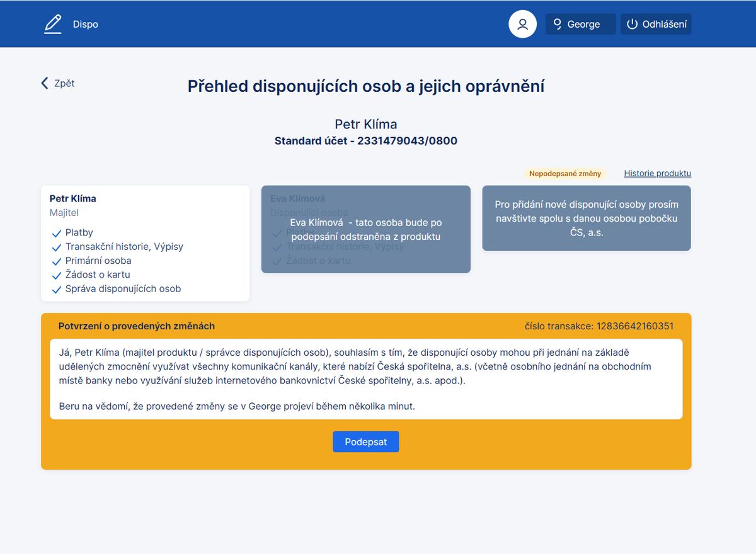Screen dimensions: 756x554
Task: Click the Správa disponujících osob label
Action: [123, 289]
